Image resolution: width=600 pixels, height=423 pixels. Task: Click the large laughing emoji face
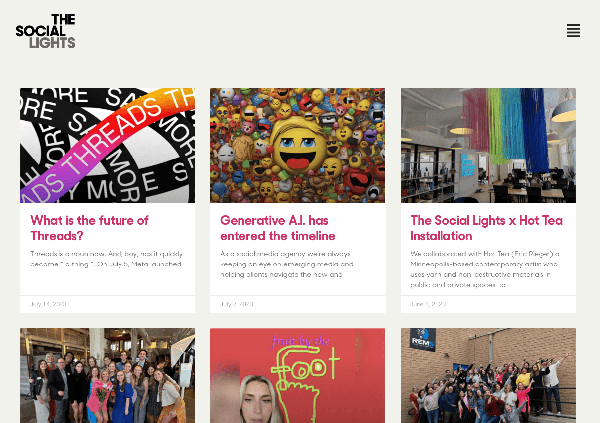pyautogui.click(x=297, y=147)
